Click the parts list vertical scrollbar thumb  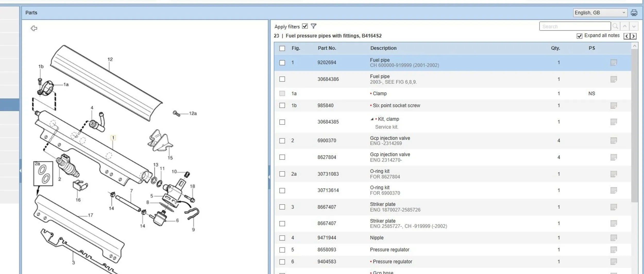tap(634, 126)
